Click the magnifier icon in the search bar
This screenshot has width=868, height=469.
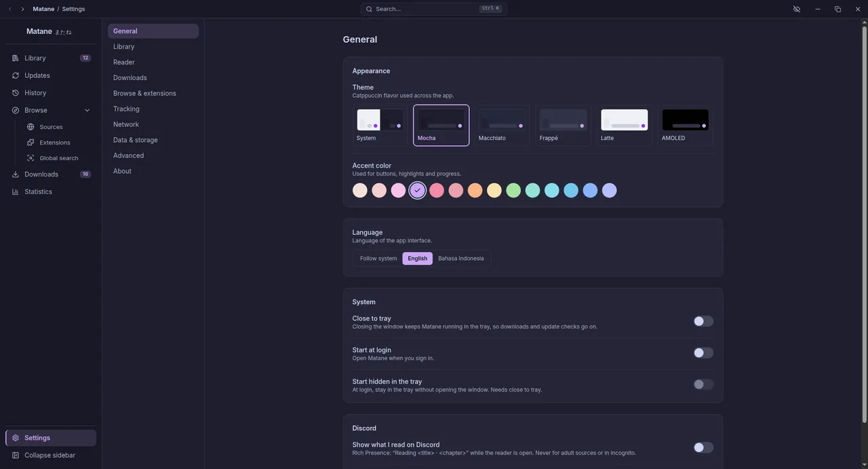(x=369, y=9)
